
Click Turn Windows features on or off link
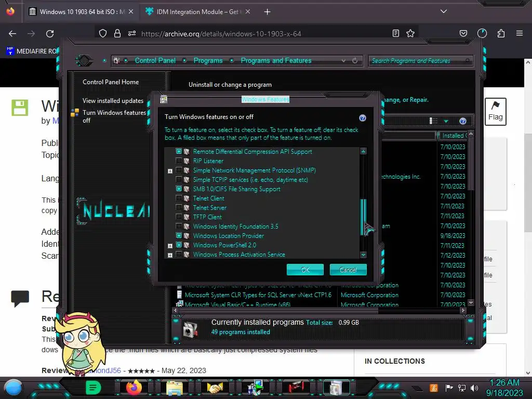click(114, 116)
